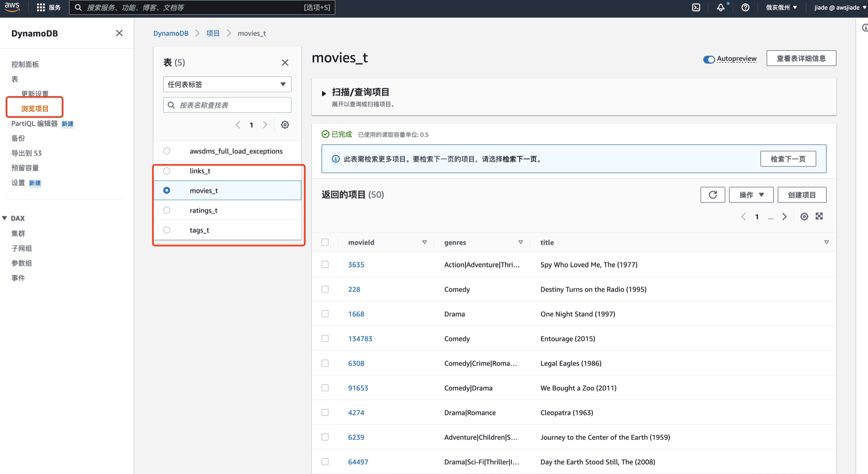Open movieId 134783 item link

click(x=360, y=339)
